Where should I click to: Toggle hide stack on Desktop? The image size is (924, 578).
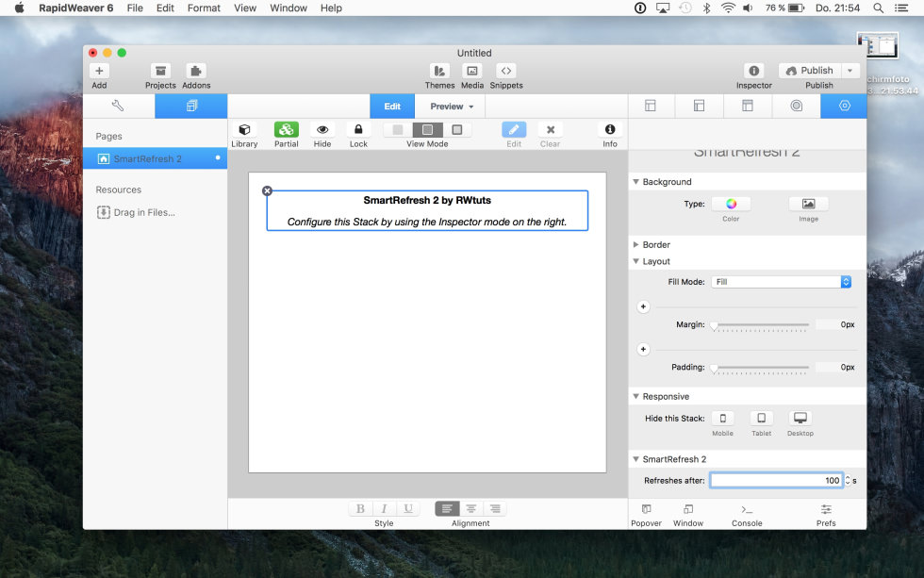(800, 419)
